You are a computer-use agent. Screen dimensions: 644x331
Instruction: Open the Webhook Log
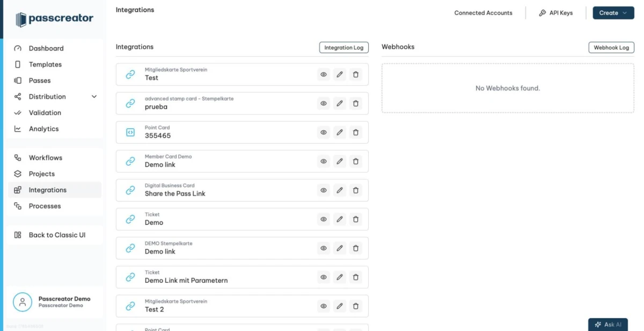611,48
